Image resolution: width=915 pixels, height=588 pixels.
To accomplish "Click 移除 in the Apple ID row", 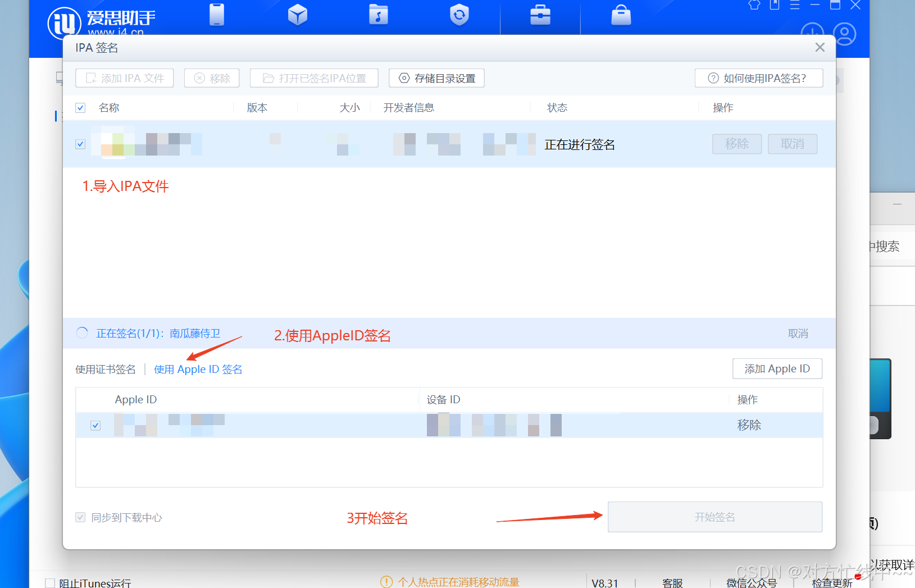I will (x=749, y=425).
